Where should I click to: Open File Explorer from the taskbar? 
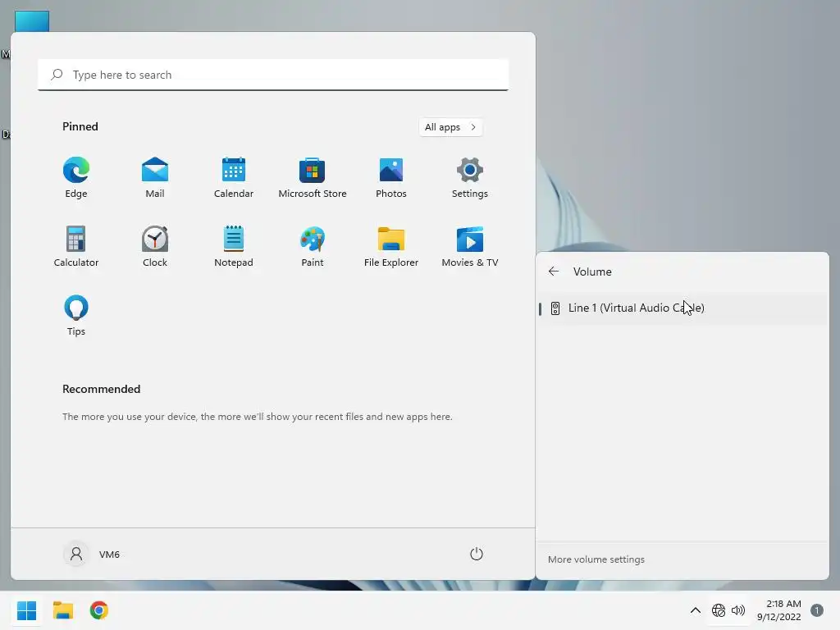click(x=62, y=610)
